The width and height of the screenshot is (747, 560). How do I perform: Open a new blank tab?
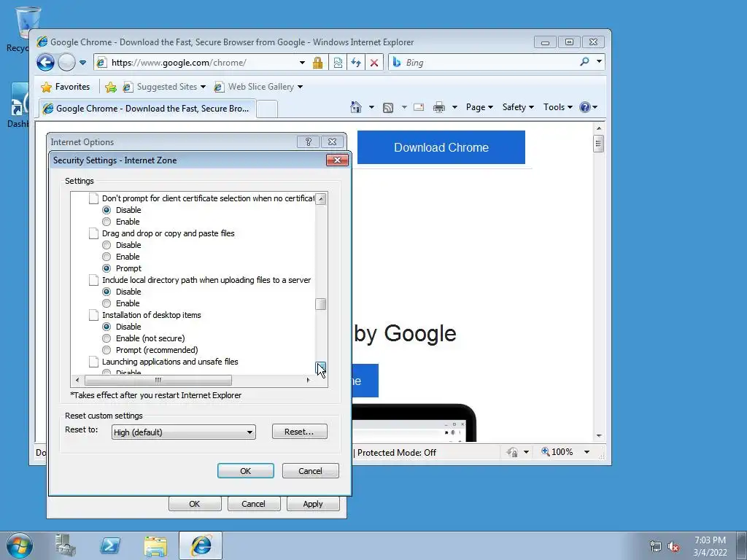click(x=267, y=109)
